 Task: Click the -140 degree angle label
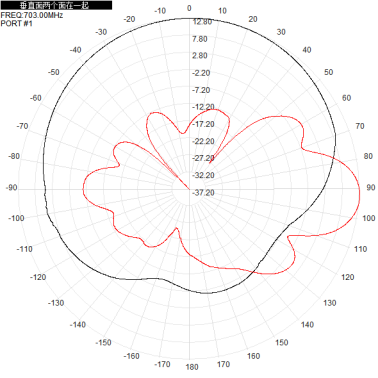tap(78, 325)
